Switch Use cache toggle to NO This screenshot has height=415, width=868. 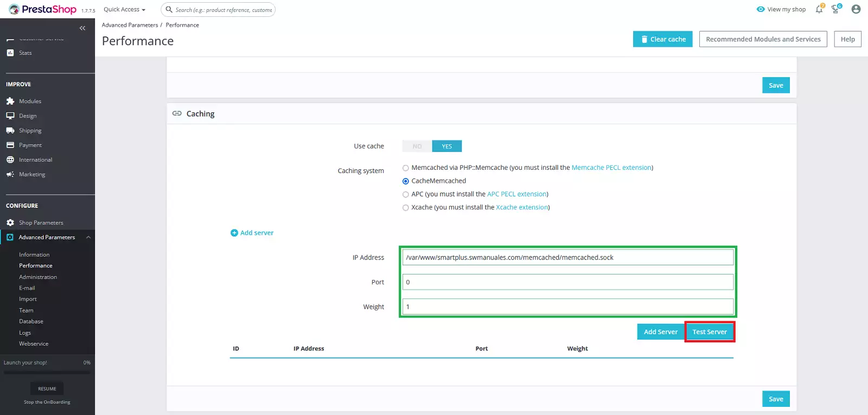(417, 146)
